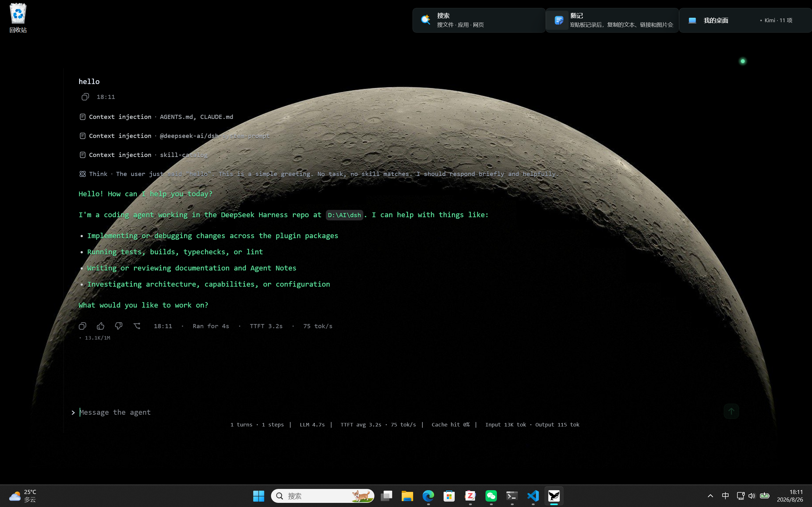Open Microsoft Store from the taskbar

tap(449, 496)
